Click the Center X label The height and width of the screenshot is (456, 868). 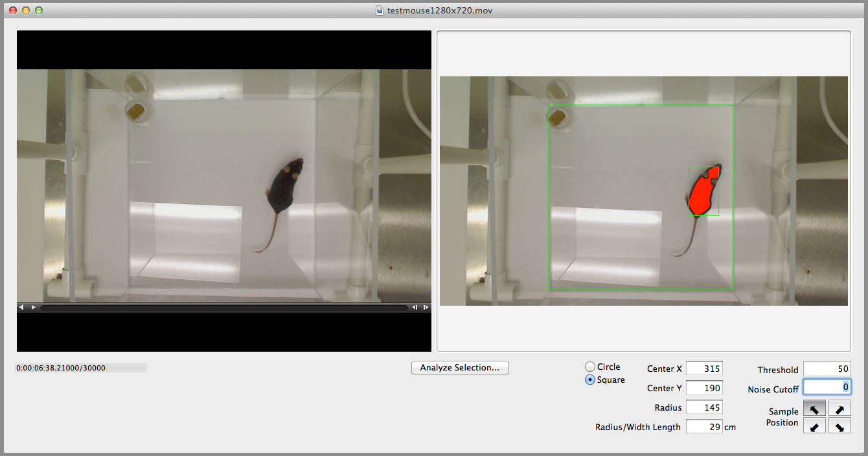pyautogui.click(x=665, y=369)
